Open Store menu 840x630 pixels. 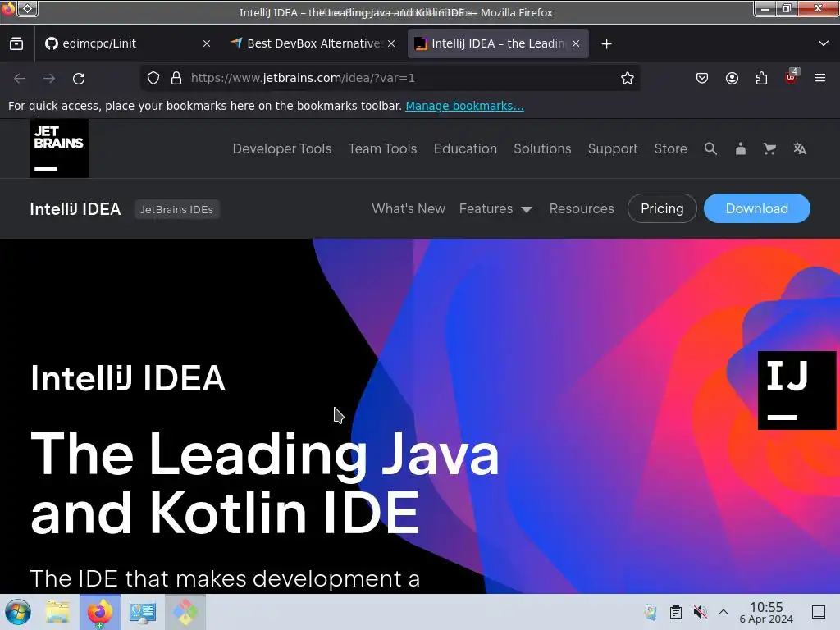670,149
